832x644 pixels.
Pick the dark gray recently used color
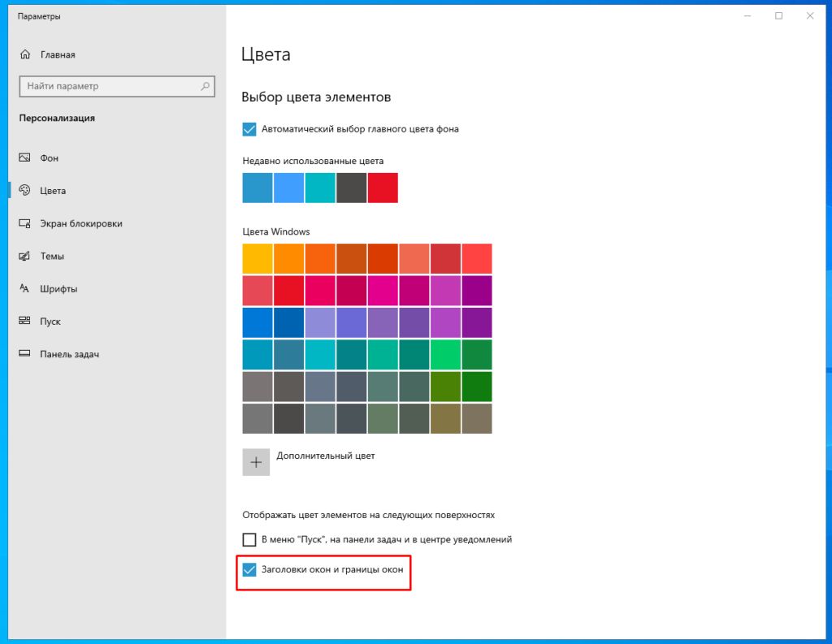coord(352,188)
